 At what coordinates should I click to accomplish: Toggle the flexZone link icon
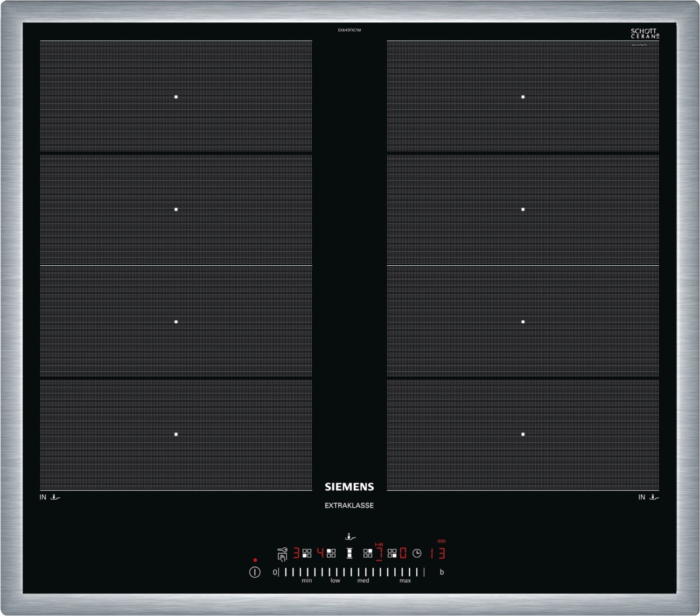[x=350, y=553]
